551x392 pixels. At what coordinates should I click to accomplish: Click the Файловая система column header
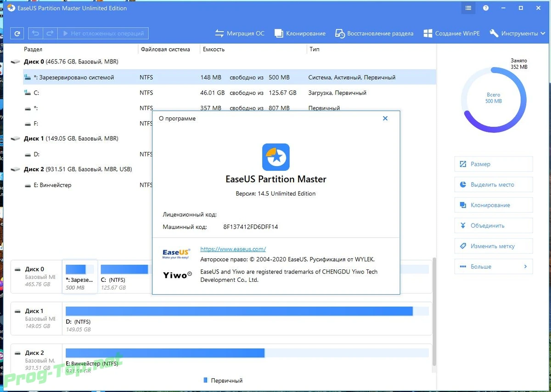165,49
